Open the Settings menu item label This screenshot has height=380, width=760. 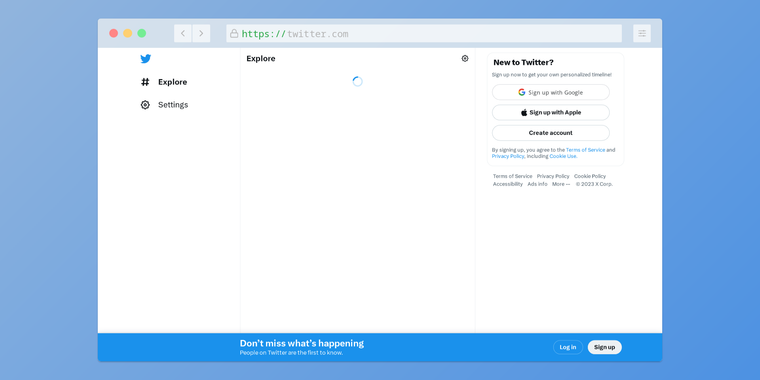[x=173, y=105]
